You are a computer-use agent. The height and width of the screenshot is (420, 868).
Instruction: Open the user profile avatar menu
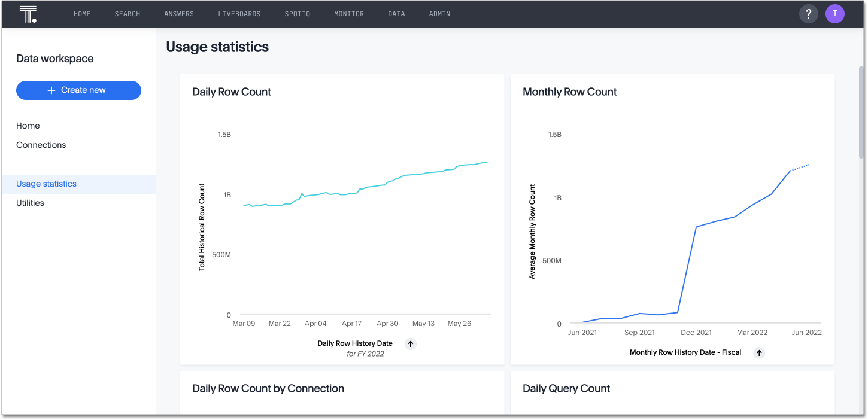(x=835, y=13)
